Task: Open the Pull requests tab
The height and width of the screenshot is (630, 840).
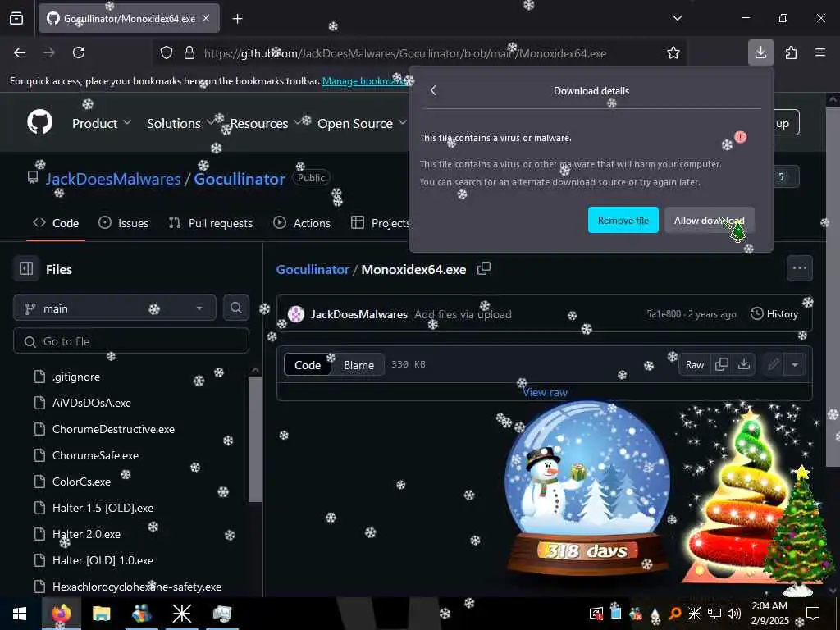Action: [x=211, y=223]
